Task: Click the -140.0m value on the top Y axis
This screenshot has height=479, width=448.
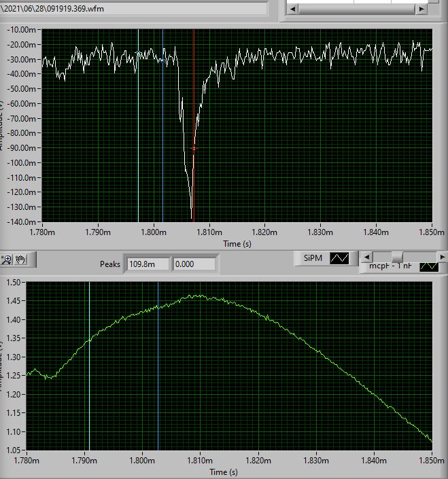Action: 21,221
